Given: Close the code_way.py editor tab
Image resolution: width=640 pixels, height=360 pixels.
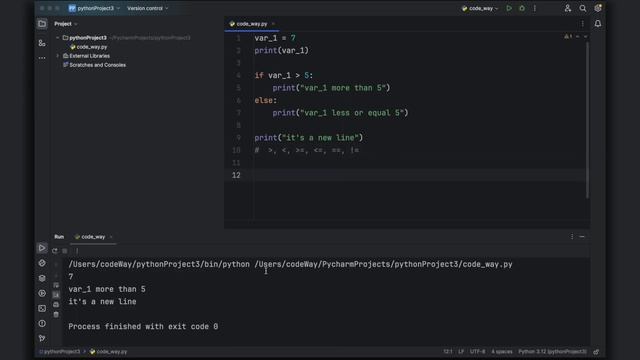Looking at the screenshot, I should pos(273,24).
